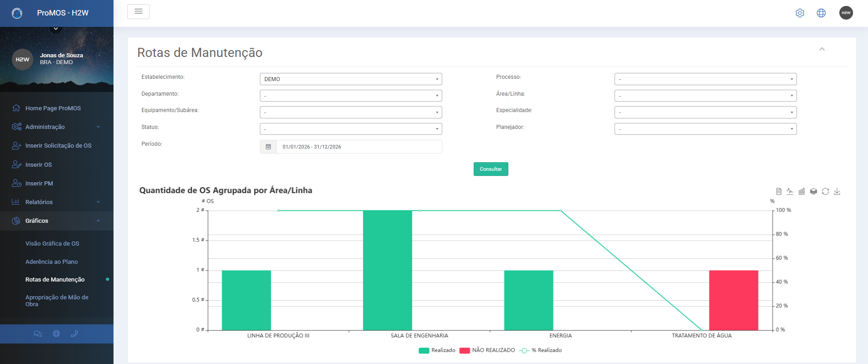The image size is (868, 364).
Task: Open the chart data view icon
Action: point(779,191)
